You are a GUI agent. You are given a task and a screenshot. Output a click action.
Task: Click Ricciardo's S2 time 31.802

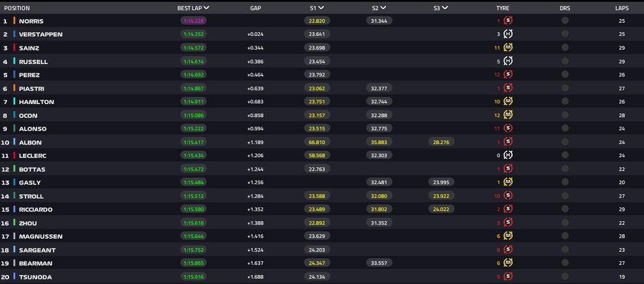(379, 209)
